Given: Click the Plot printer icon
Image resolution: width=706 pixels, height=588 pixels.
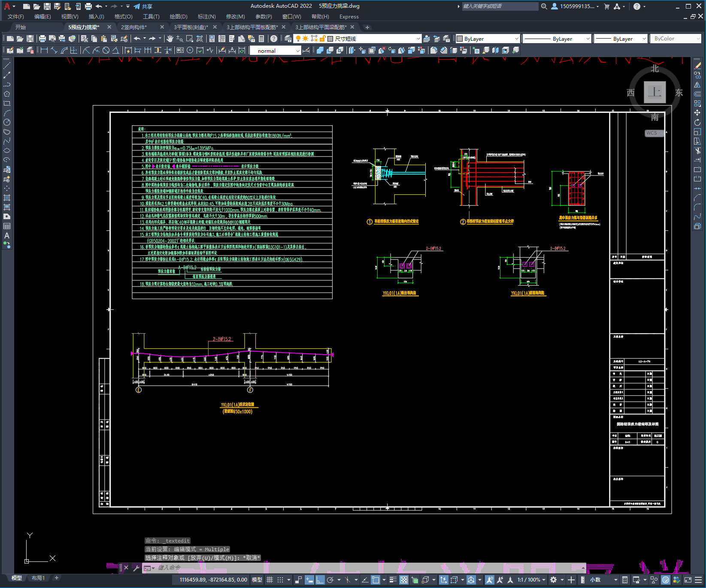Looking at the screenshot, I should [x=42, y=39].
